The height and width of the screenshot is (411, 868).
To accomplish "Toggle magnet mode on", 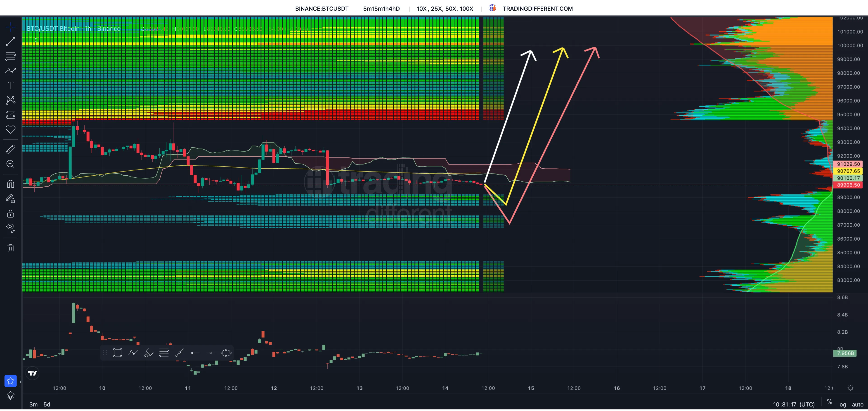I will click(x=10, y=184).
